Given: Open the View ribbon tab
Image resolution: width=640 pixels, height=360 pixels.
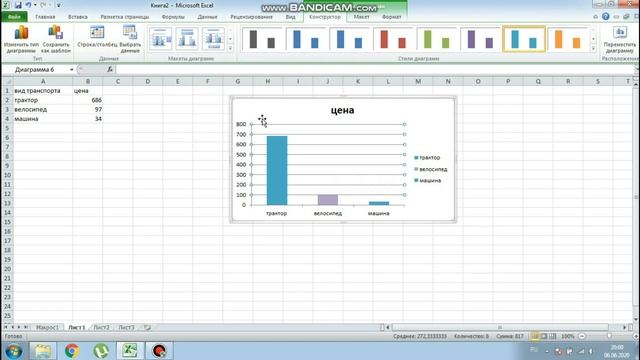Looking at the screenshot, I should click(x=290, y=17).
